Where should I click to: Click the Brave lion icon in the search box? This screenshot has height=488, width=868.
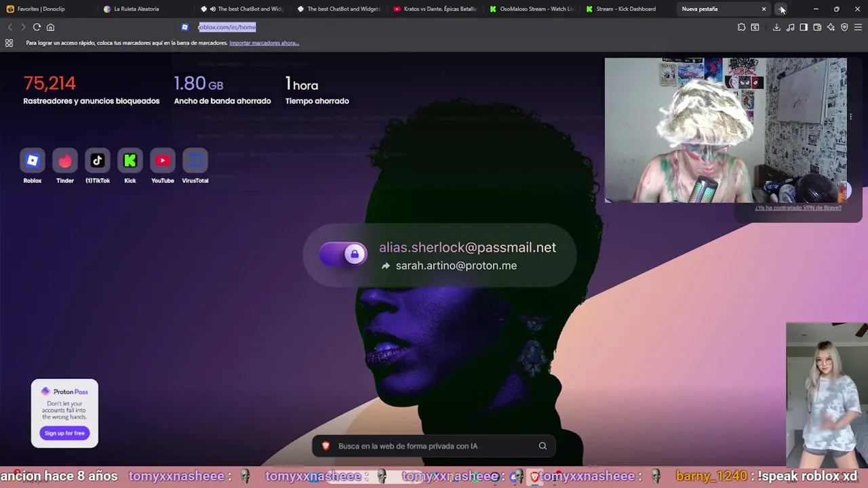click(x=325, y=446)
